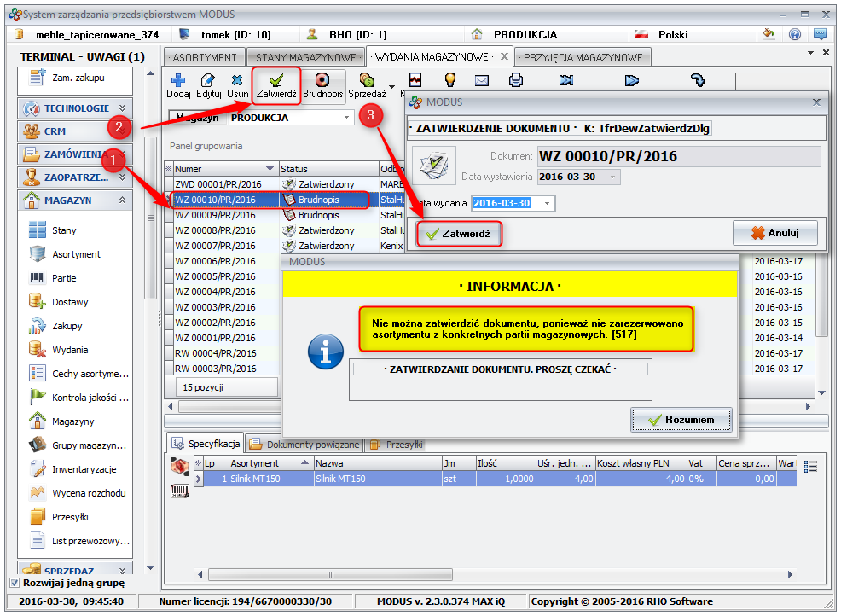Click Zatwierdź in the confirmation dialog
The image size is (841, 616).
point(459,234)
